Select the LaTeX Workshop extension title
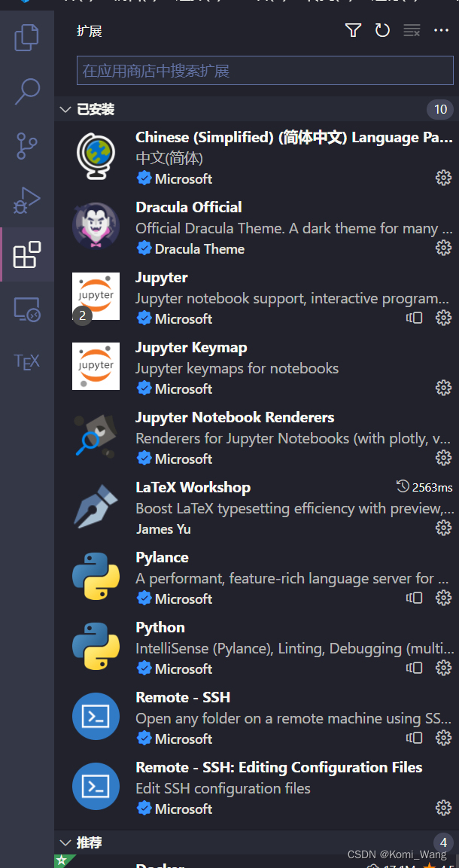 click(193, 488)
